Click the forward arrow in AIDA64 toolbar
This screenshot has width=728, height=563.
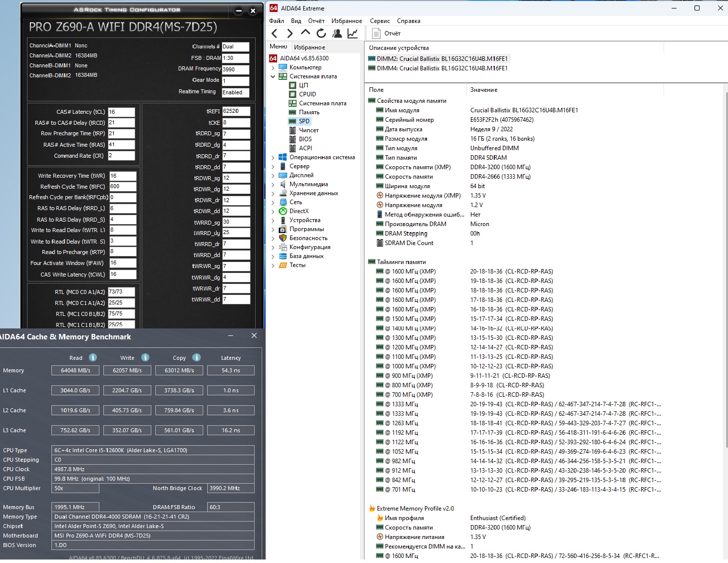[x=290, y=33]
